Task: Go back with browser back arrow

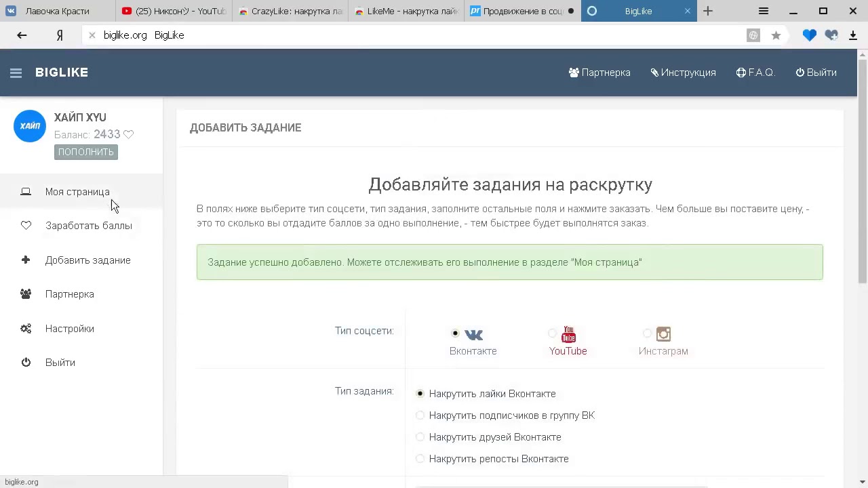Action: click(x=22, y=35)
